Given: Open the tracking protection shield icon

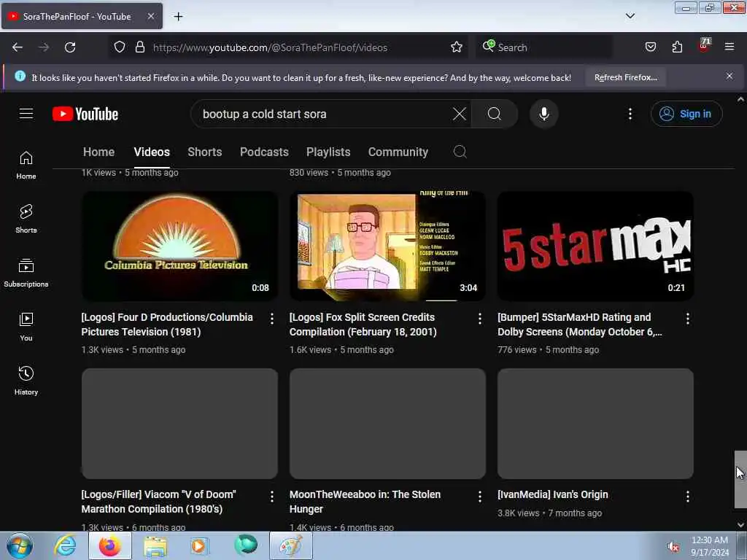Looking at the screenshot, I should pyautogui.click(x=120, y=47).
